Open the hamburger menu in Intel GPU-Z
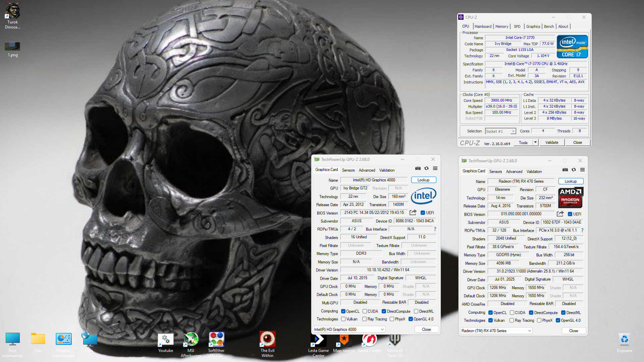Screen dimensions: 644x362 (435, 168)
